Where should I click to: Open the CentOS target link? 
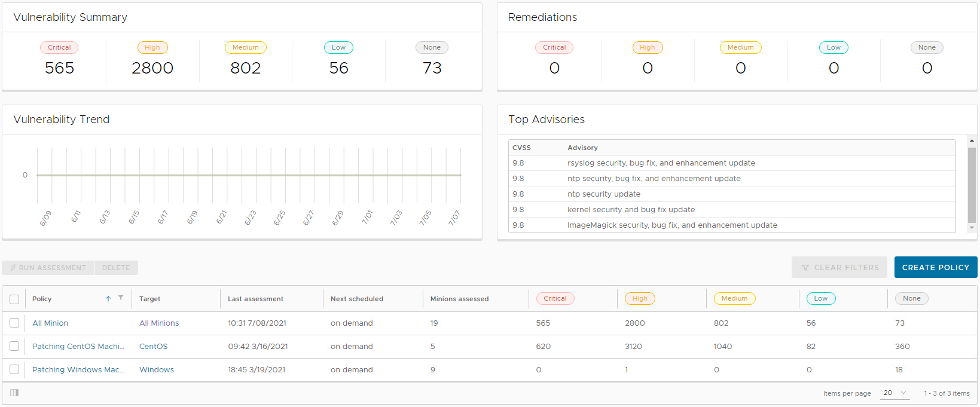click(x=153, y=346)
